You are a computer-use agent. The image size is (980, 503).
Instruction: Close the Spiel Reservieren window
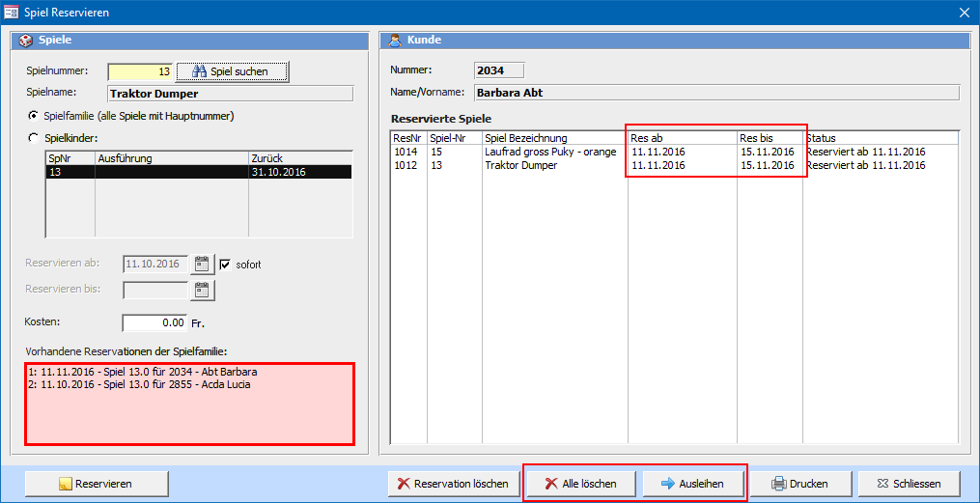pyautogui.click(x=966, y=12)
